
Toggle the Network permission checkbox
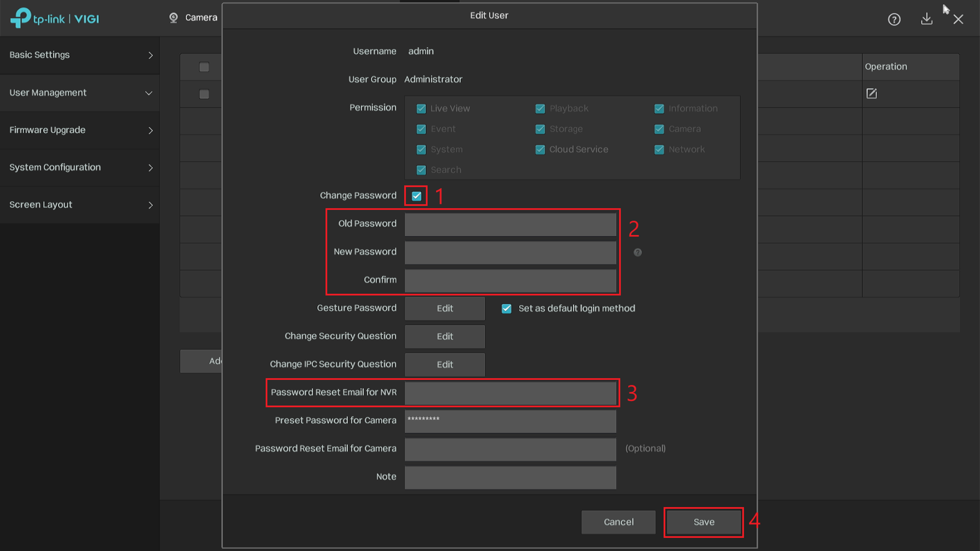click(659, 150)
